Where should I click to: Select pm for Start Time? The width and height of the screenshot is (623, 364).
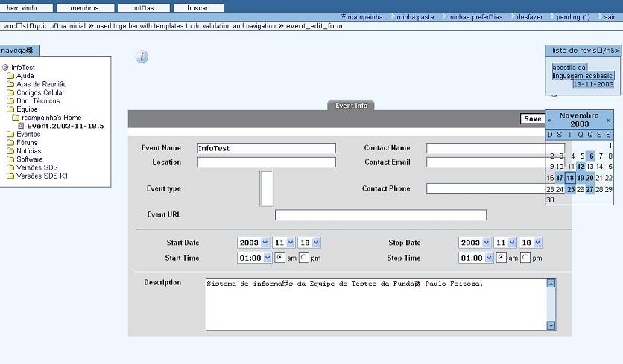[304, 258]
